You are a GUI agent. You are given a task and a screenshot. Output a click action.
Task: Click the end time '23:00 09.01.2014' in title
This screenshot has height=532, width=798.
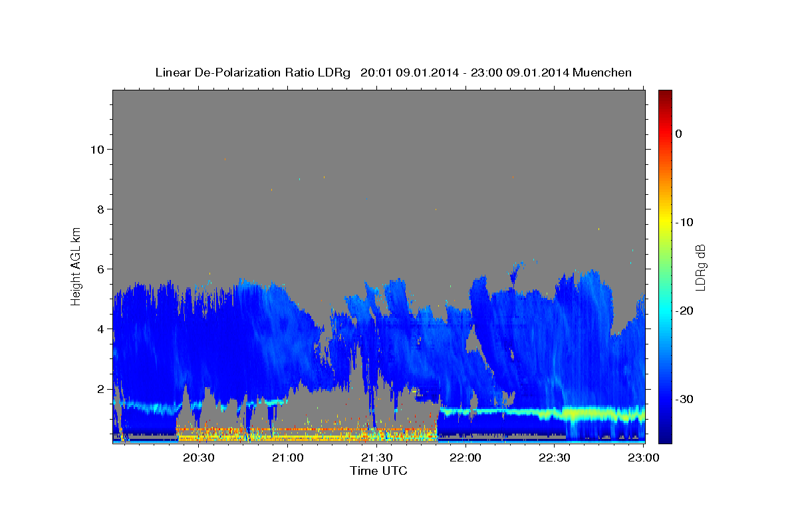[x=519, y=72]
